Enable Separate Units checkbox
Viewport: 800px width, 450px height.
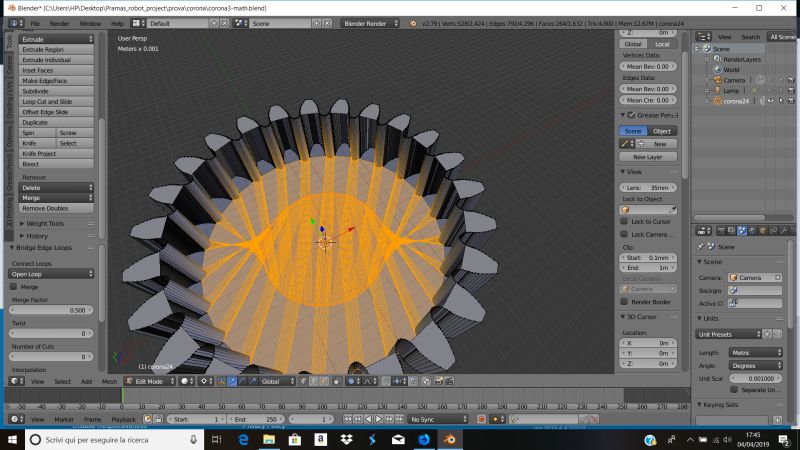pyautogui.click(x=734, y=389)
